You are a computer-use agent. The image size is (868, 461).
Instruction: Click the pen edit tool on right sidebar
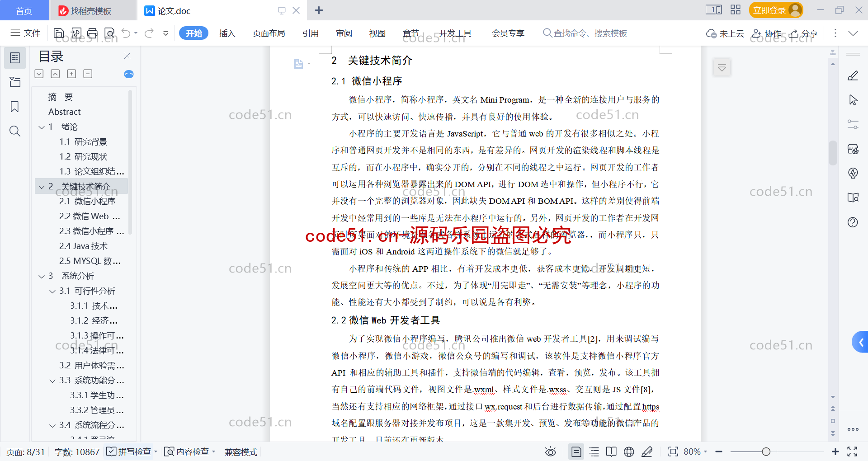tap(853, 76)
